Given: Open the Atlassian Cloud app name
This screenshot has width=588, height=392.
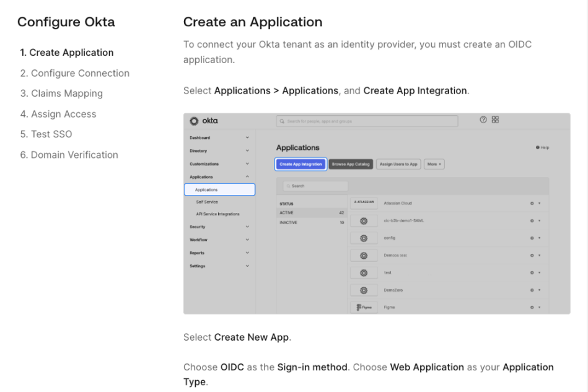Looking at the screenshot, I should coord(398,203).
